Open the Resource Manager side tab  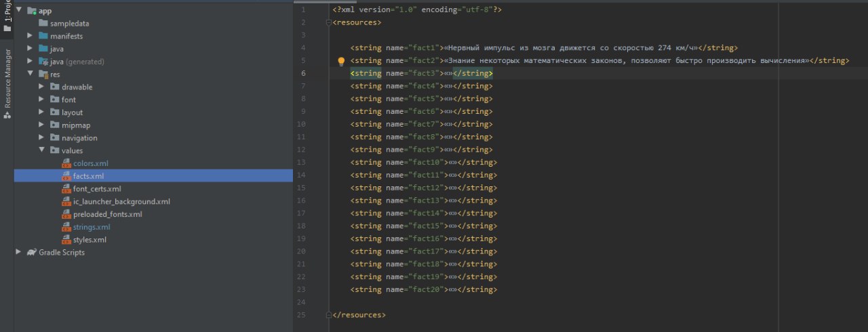click(7, 84)
